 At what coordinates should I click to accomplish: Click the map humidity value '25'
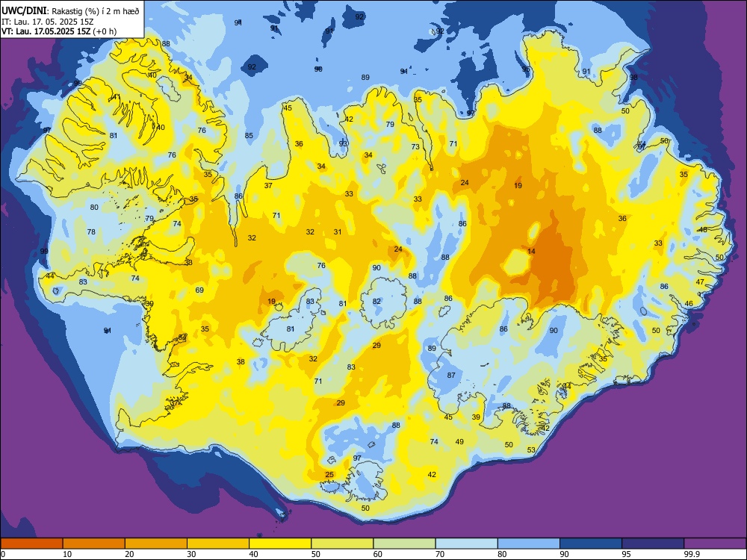tap(329, 475)
